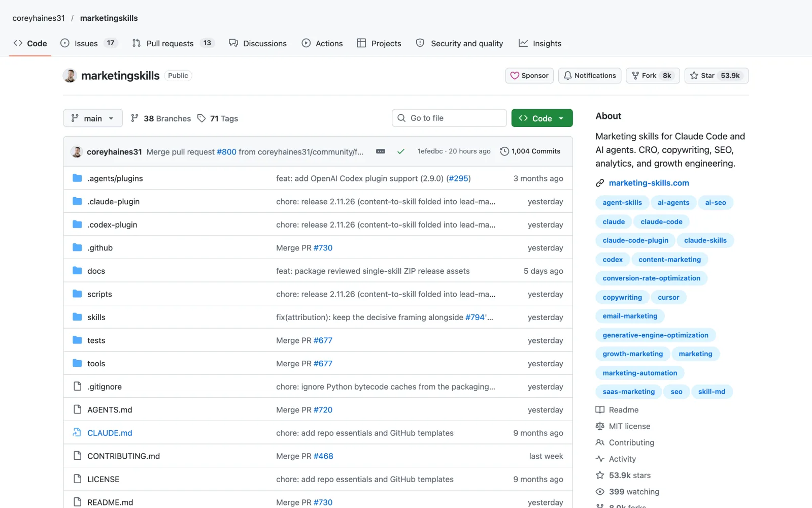Open the marketing-skills.com link

coord(649,183)
